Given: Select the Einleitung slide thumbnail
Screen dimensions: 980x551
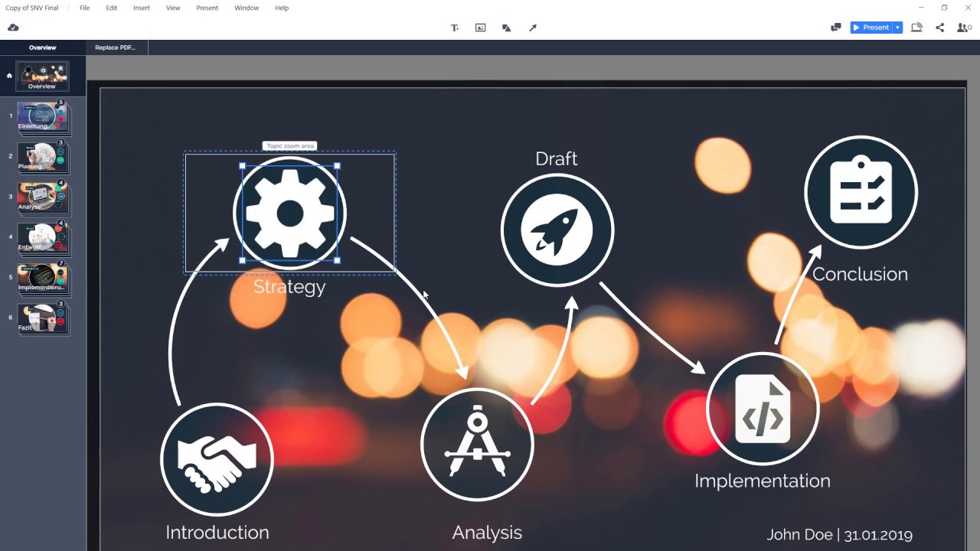Looking at the screenshot, I should tap(42, 116).
